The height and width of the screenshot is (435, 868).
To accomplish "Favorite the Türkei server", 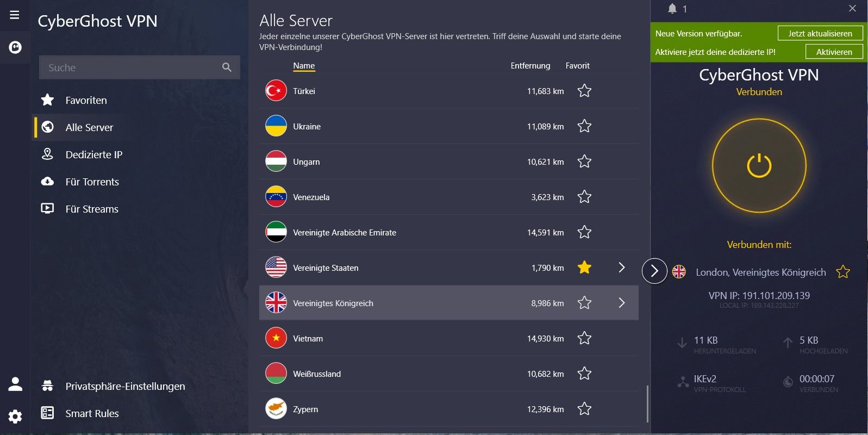I will [584, 91].
